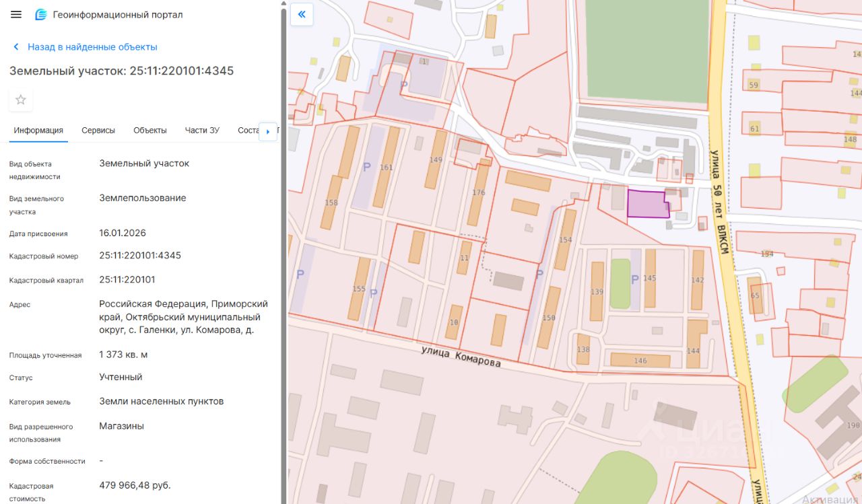The width and height of the screenshot is (862, 504).
Task: Open the Объекты tab
Action: tap(150, 131)
